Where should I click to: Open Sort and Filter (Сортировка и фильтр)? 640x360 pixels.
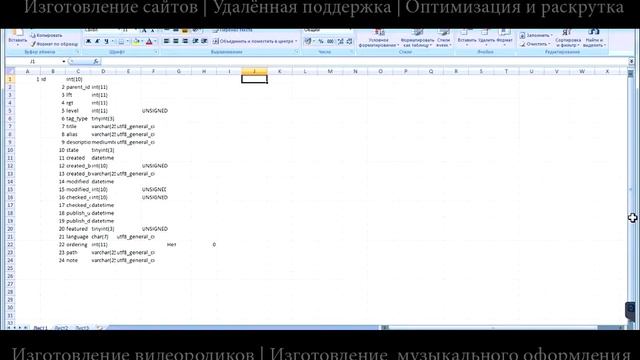(x=568, y=38)
